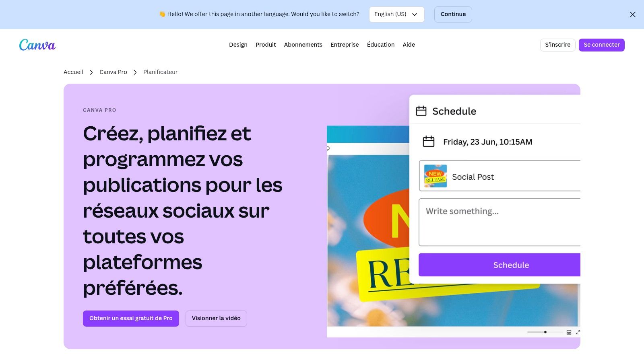Expand the video to fullscreen
644x362 pixels.
pos(578,332)
